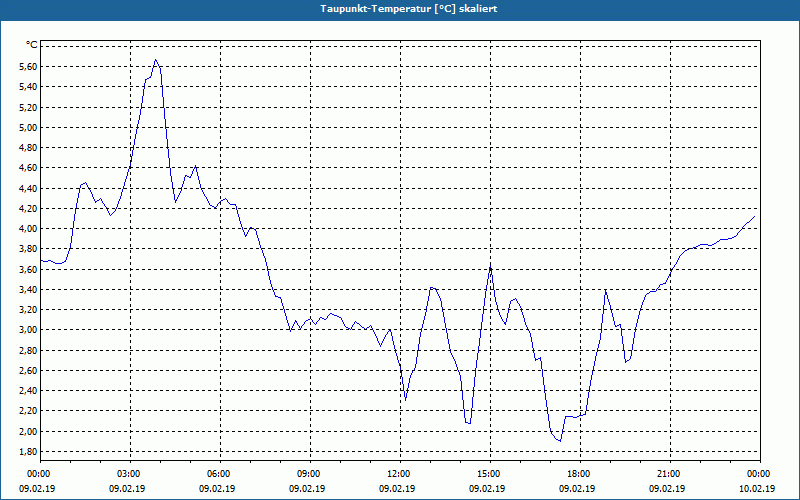Select the 3,40 y-axis value
This screenshot has height=500, width=800.
29,289
